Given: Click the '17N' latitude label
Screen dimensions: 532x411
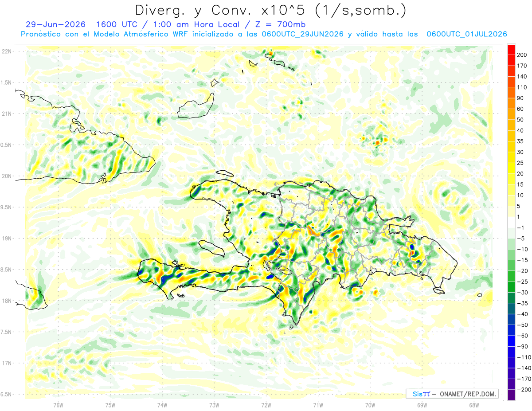Looking at the screenshot, I should click(7, 363).
